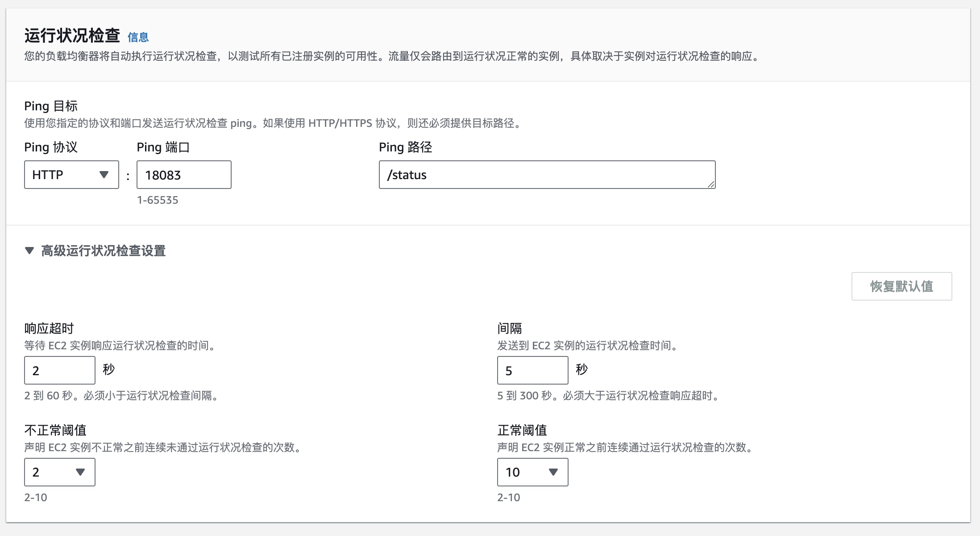Image resolution: width=980 pixels, height=536 pixels.
Task: Collapse the 高级运行状况检查设置 triangle
Action: coord(29,251)
